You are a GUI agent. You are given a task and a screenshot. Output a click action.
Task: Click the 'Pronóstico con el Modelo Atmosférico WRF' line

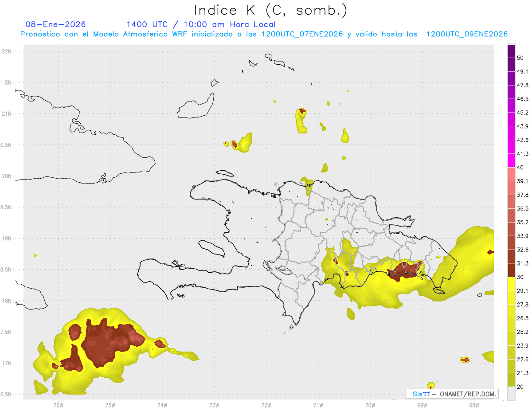pyautogui.click(x=263, y=34)
